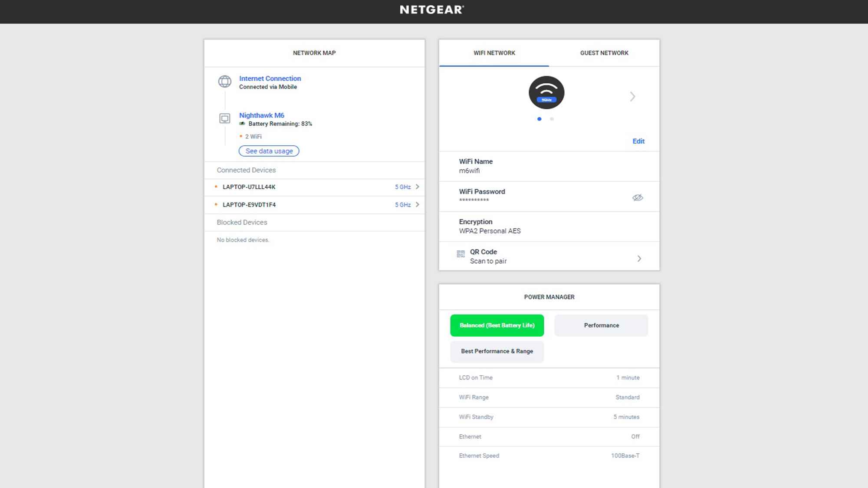Screen dimensions: 868x488
Task: Click 5 GHz label for LAPTOP-U7LLL44K
Action: 403,187
